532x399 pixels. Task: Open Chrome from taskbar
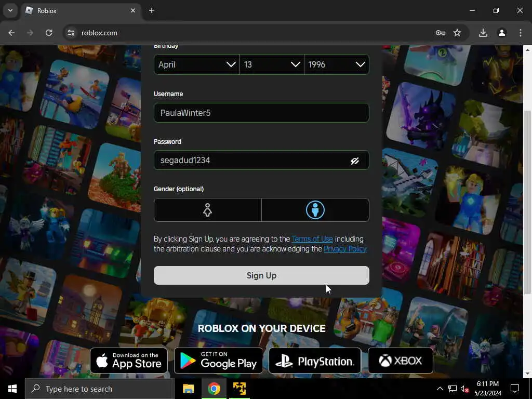tap(214, 389)
